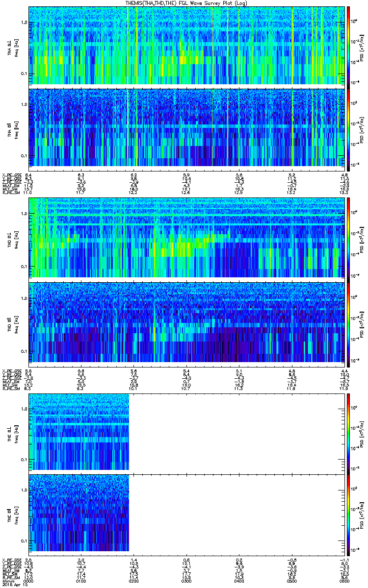Click the THE B-perpendicular spectrogram data area
The height and width of the screenshot is (588, 368).
pyautogui.click(x=79, y=432)
